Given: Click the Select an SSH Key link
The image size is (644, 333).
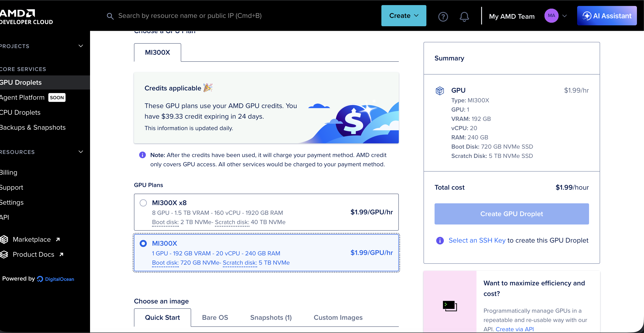Looking at the screenshot, I should click(477, 240).
